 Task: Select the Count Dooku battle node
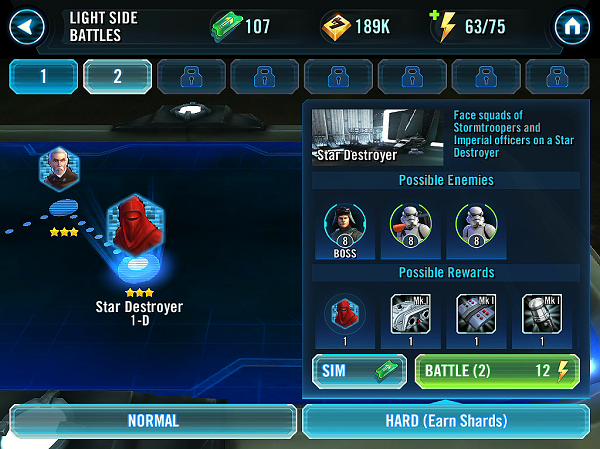(59, 169)
